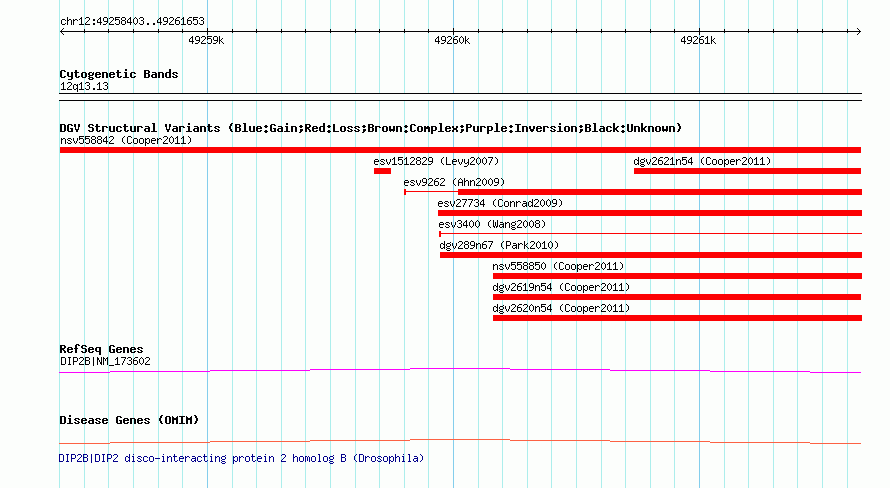This screenshot has height=488, width=890.
Task: Select the dgv2621n54 red variant bar
Action: [x=748, y=171]
